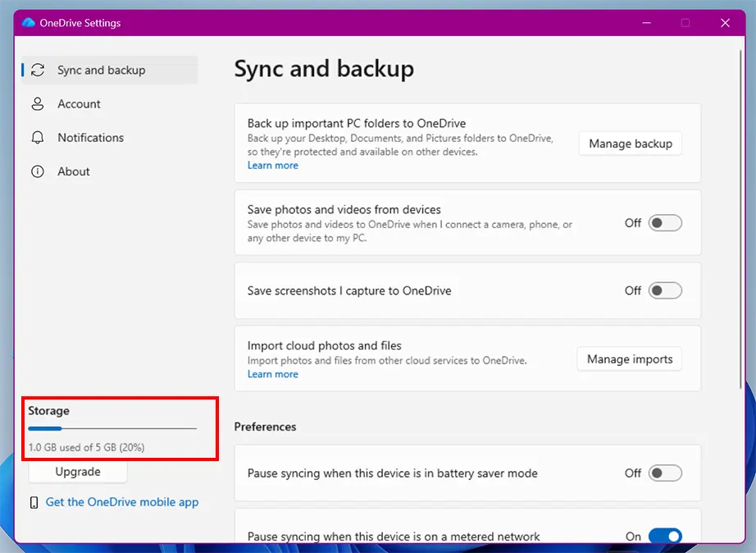Screen dimensions: 756x553
Task: Click the 'Preferences' section heading
Action: [265, 427]
